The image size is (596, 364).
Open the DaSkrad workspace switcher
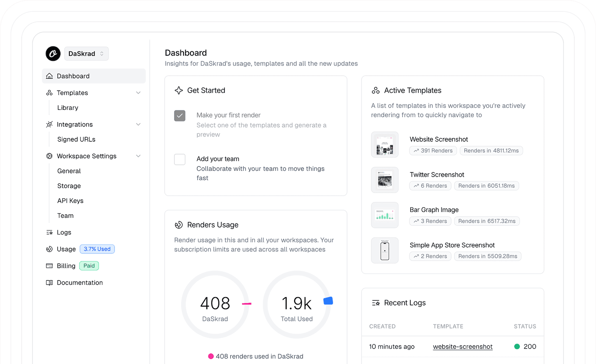pyautogui.click(x=86, y=54)
